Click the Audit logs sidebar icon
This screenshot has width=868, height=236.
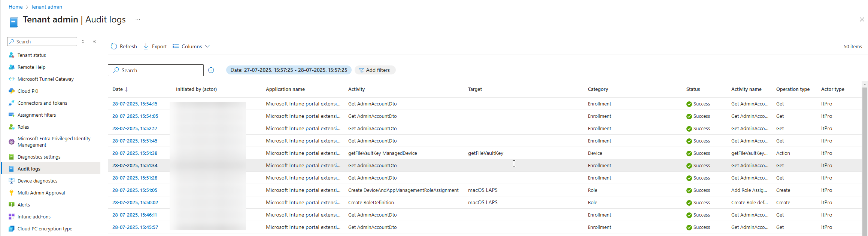pyautogui.click(x=12, y=169)
